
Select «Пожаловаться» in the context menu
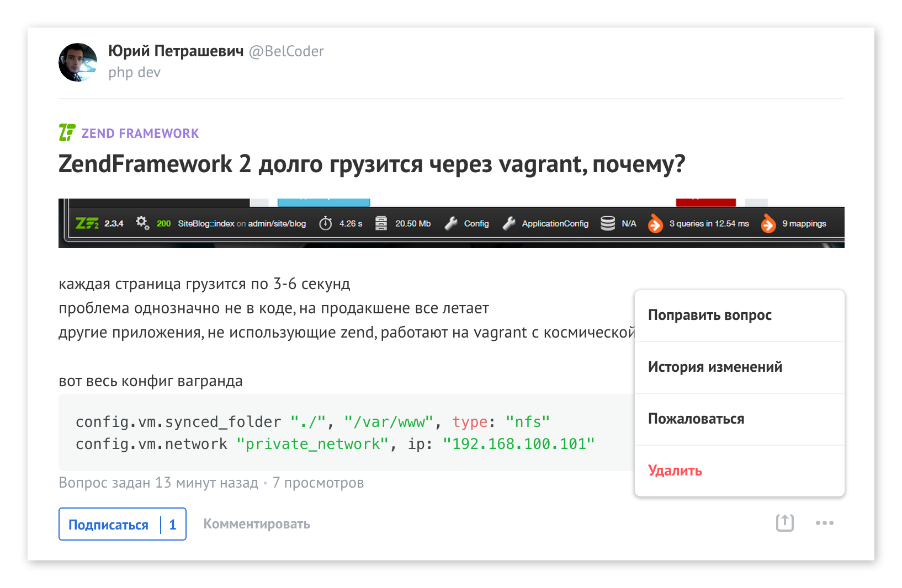coord(696,419)
